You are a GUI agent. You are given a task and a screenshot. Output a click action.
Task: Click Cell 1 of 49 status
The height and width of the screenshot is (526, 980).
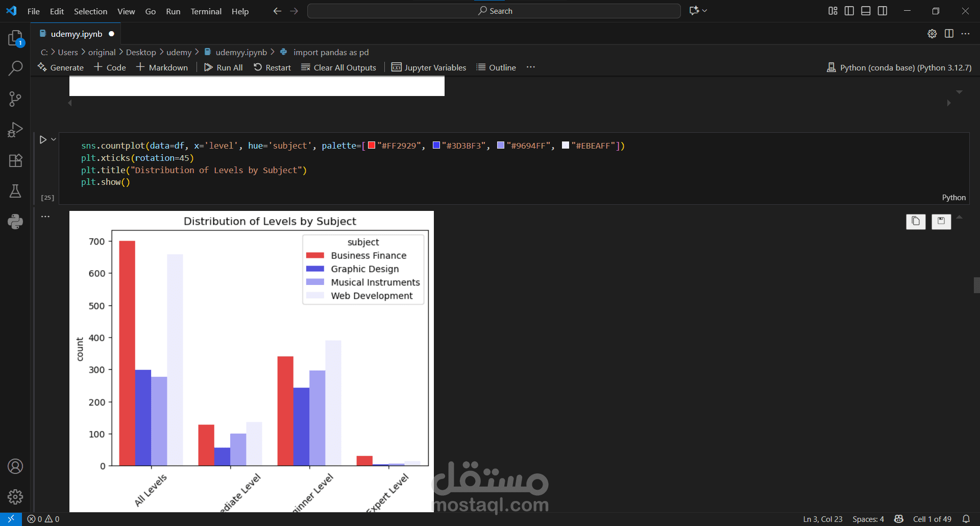click(x=932, y=519)
